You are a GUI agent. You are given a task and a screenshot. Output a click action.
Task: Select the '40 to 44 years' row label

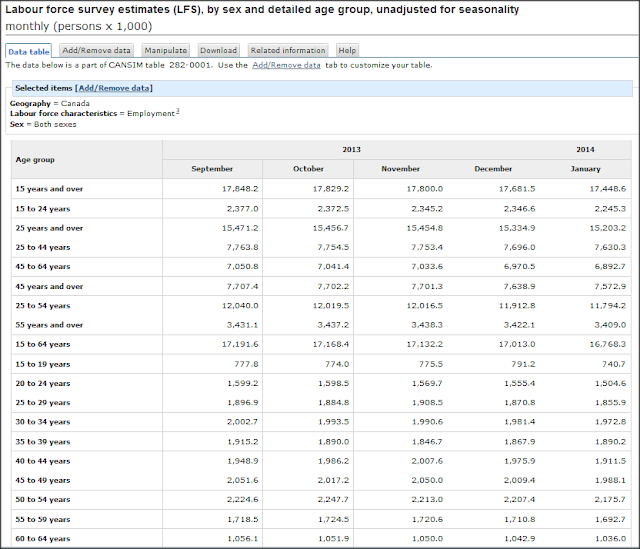pyautogui.click(x=43, y=461)
